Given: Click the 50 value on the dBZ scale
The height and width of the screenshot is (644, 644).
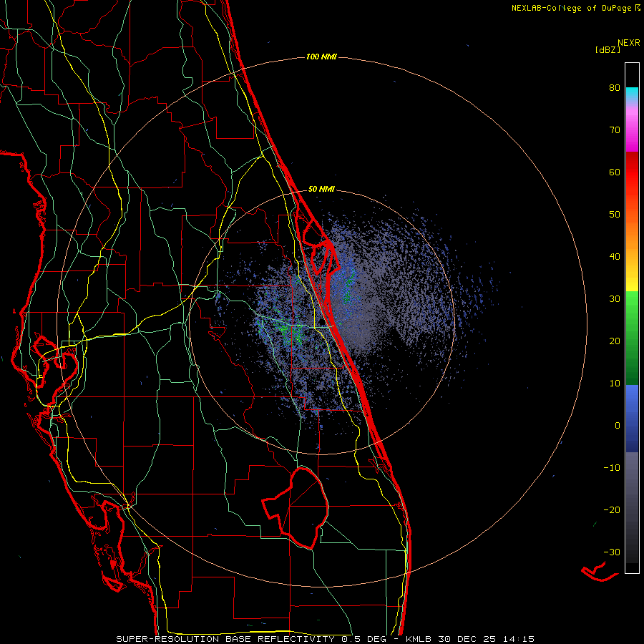Looking at the screenshot, I should 615,215.
